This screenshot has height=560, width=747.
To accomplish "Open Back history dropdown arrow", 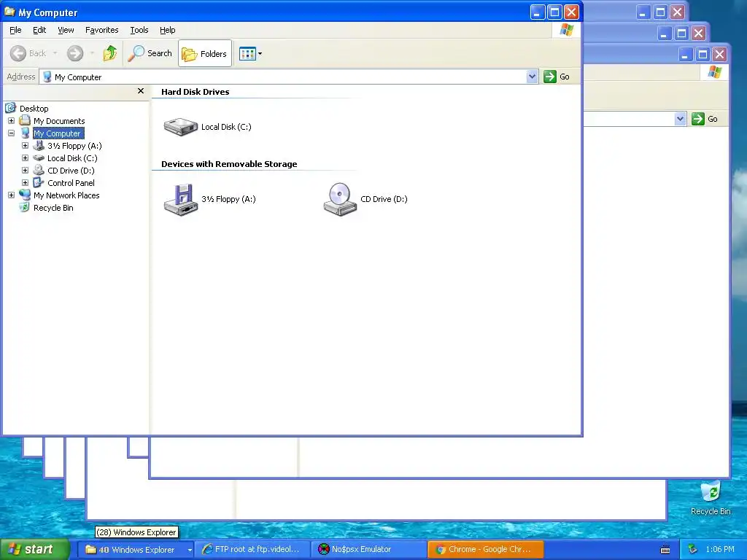I will pos(55,53).
